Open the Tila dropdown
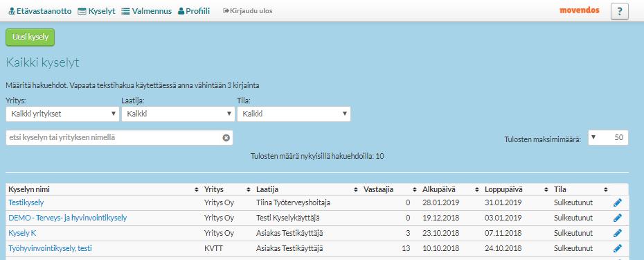Image resolution: width=644 pixels, height=260 pixels. [x=294, y=114]
